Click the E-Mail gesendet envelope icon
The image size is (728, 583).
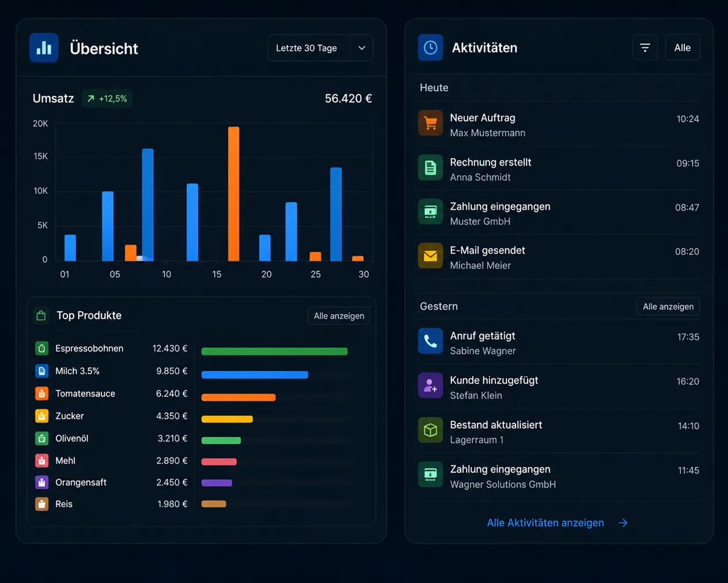coord(431,256)
